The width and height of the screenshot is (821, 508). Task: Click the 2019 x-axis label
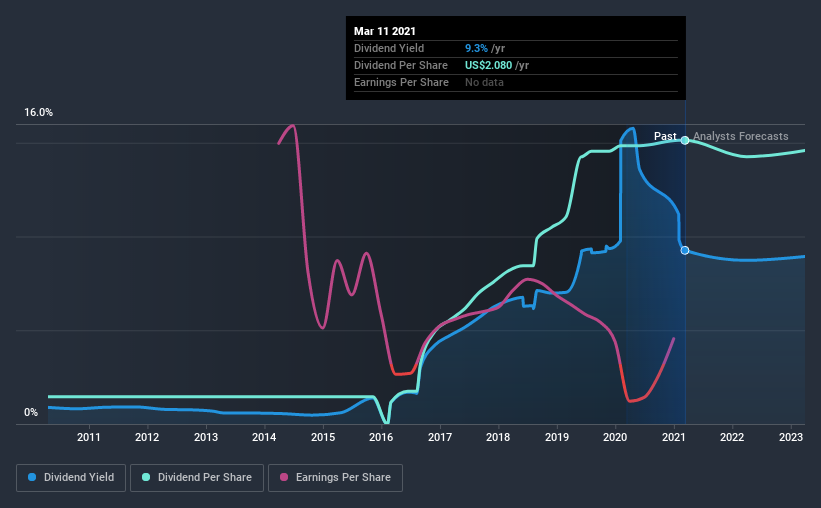pyautogui.click(x=557, y=437)
